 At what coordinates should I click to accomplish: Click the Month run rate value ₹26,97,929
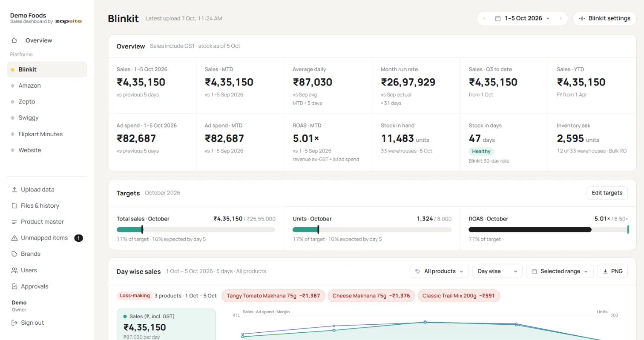point(408,82)
